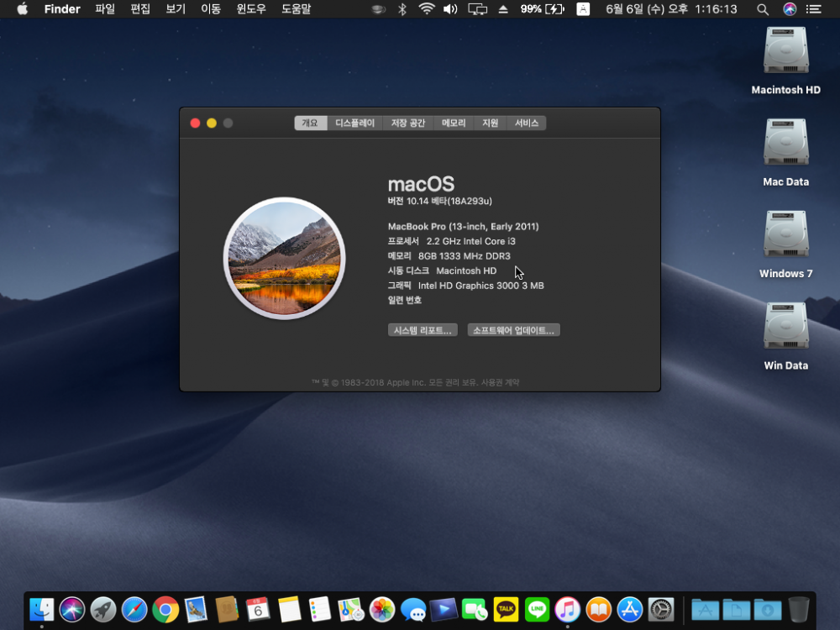Open Finder from the Dock

41,610
